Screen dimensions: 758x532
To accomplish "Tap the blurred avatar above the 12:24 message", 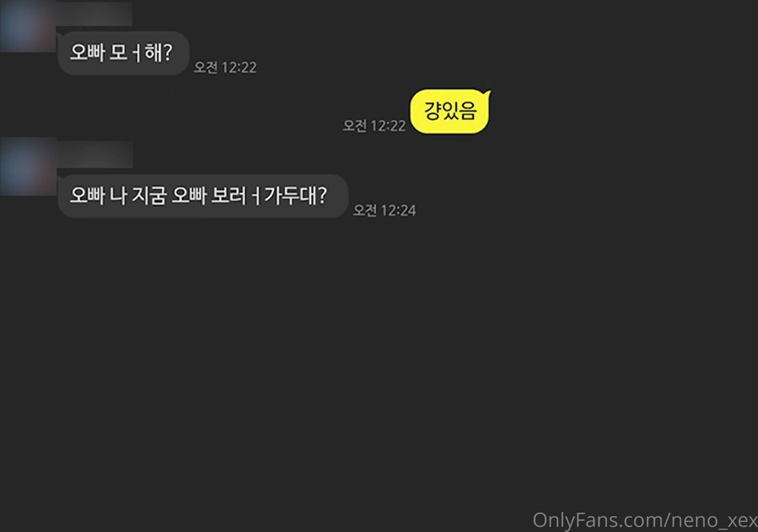I will click(x=27, y=166).
